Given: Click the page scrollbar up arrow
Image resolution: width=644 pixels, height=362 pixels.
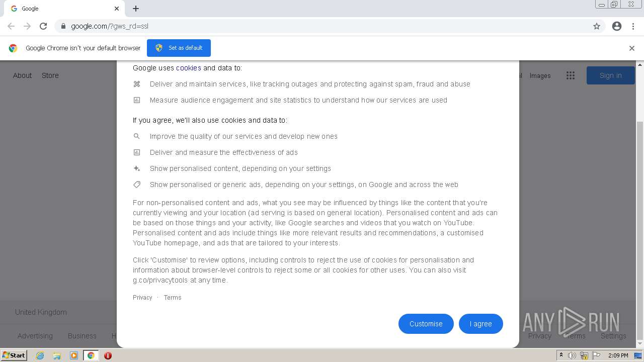Looking at the screenshot, I should [x=640, y=65].
